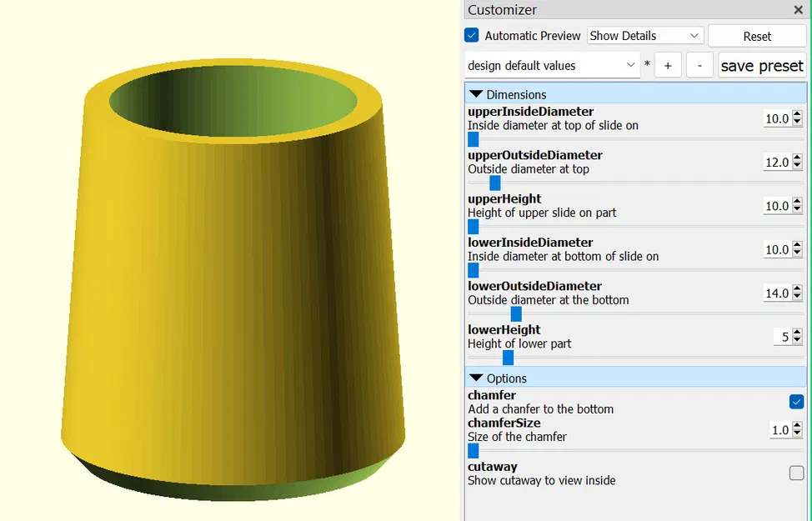This screenshot has width=812, height=521.
Task: Click save preset
Action: pyautogui.click(x=761, y=64)
